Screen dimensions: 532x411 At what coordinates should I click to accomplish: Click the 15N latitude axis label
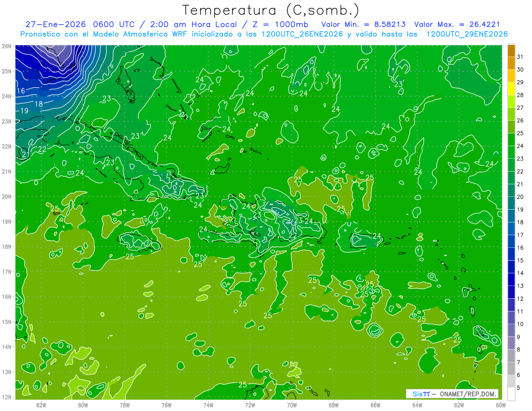coord(6,321)
